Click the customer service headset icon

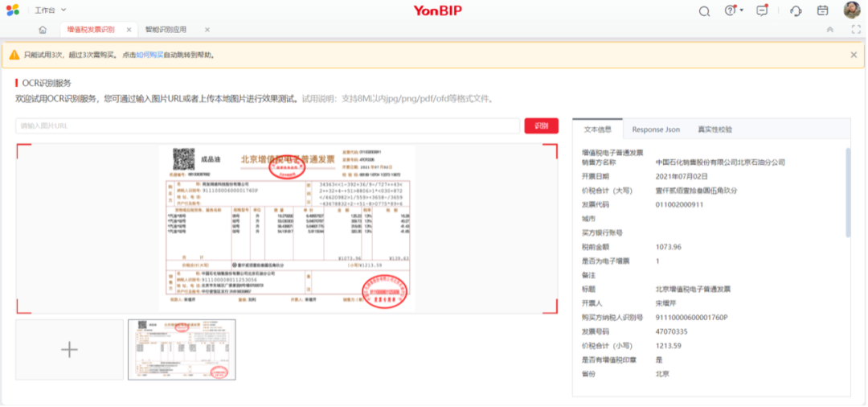[796, 11]
